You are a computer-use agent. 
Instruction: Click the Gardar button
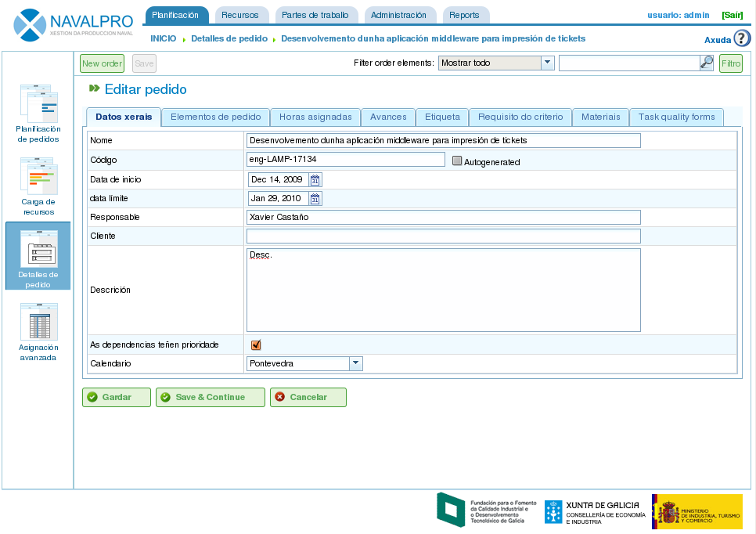point(116,398)
